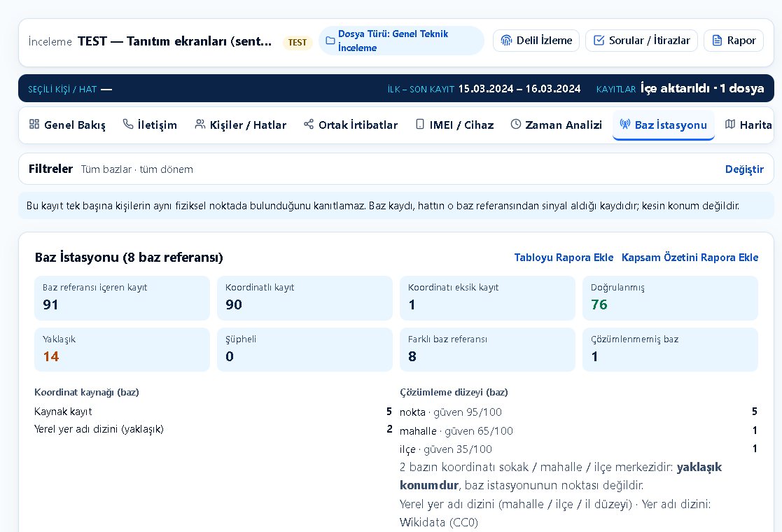Viewport: 782px width, 532px height.
Task: Click the Rapor button
Action: 734,41
